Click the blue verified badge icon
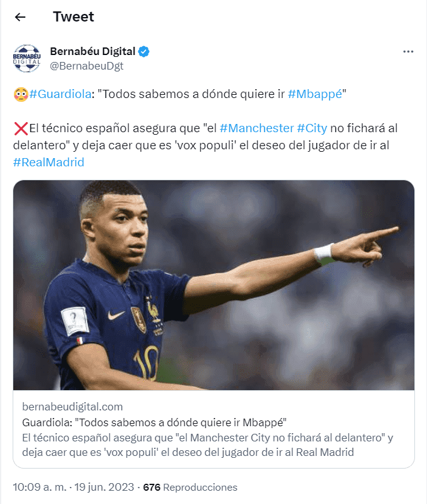This screenshot has height=504, width=427. (x=144, y=51)
